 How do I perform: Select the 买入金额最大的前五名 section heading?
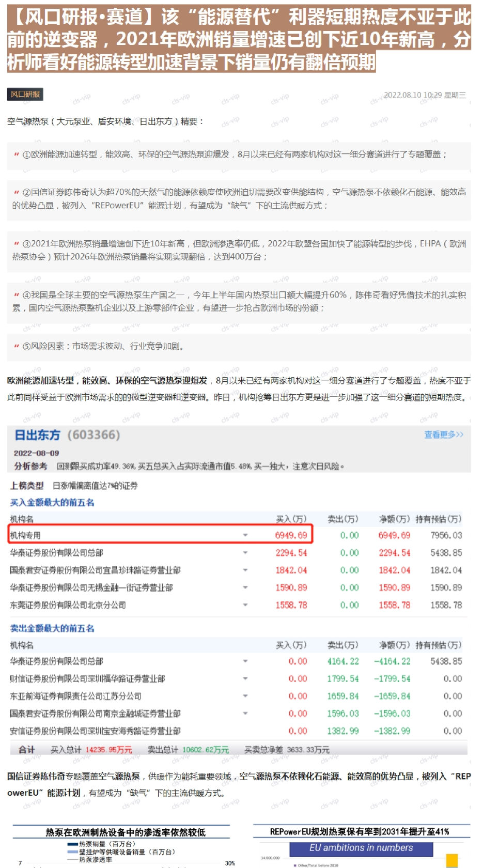(52, 502)
